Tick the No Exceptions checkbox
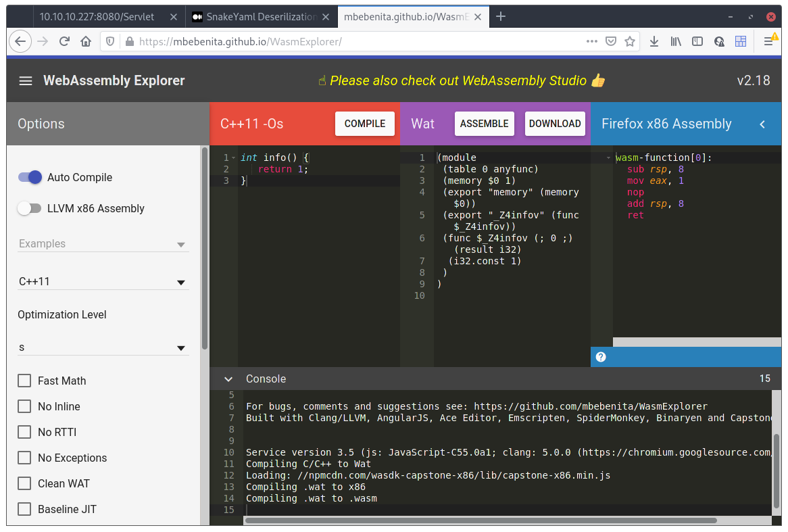This screenshot has width=788, height=532. [24, 458]
